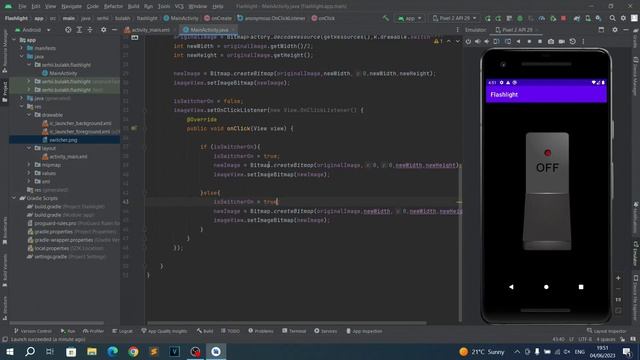Click warning indicator in editor corner

[x=438, y=41]
